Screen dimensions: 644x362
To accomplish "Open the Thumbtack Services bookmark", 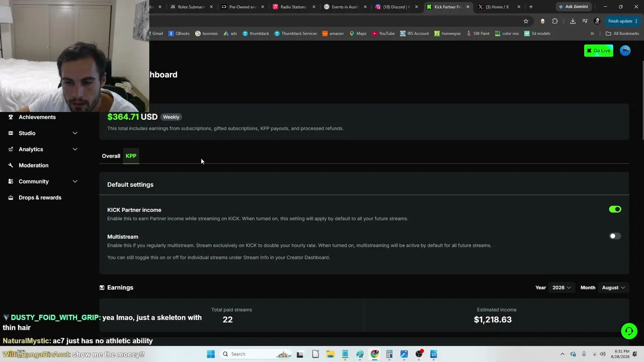I will click(295, 34).
